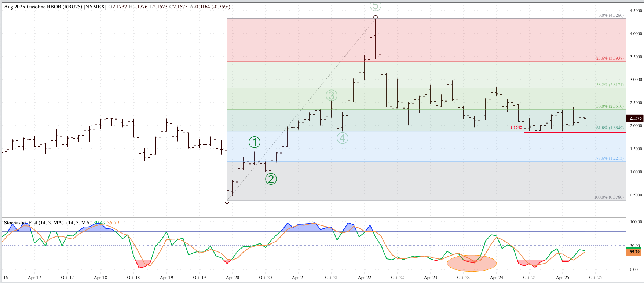The image size is (644, 283).
Task: Click the circled wave 3 marker
Action: point(331,96)
